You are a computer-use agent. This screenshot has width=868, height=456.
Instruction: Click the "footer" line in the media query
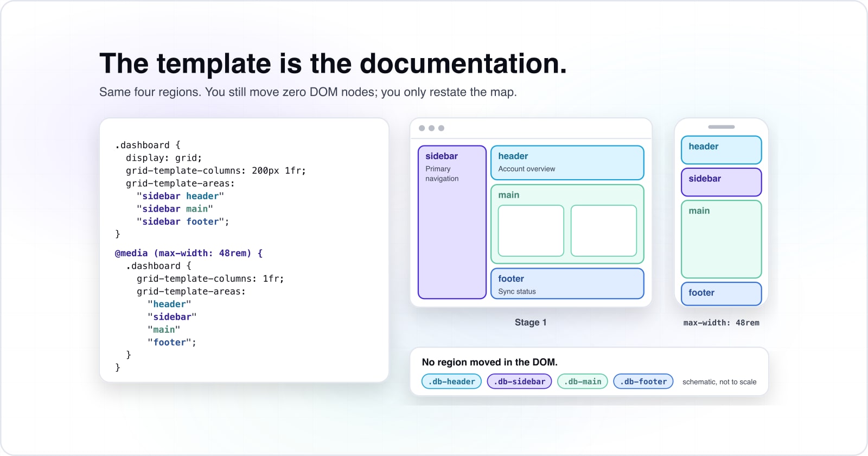[172, 343]
